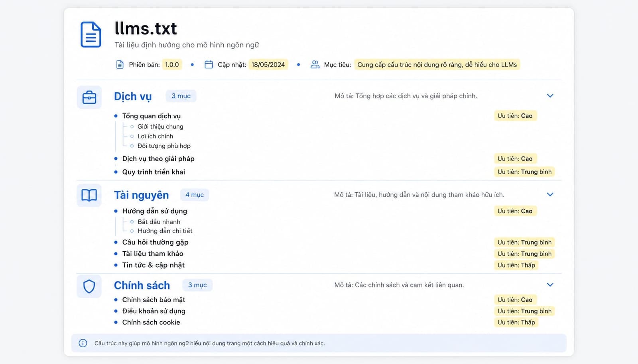Collapse the Chính sách section chevron
Screen dimensions: 638x364
click(550, 285)
